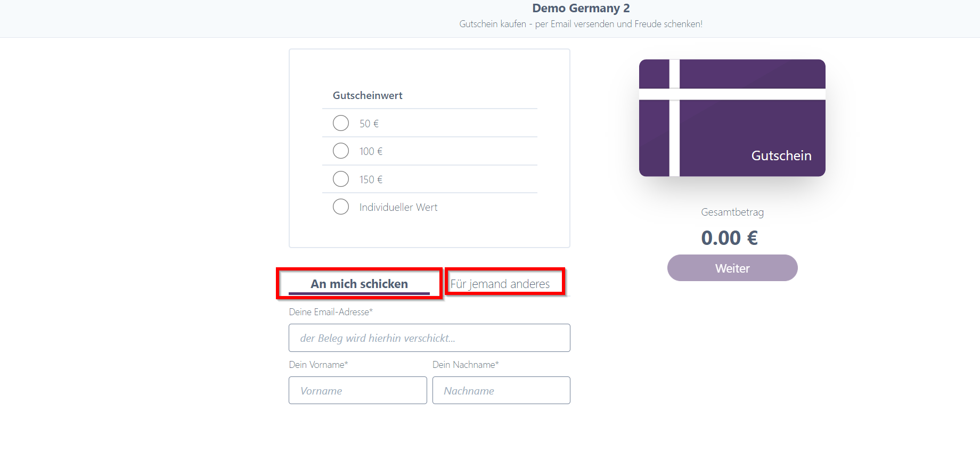
Task: Choose the 100 € voucher value
Action: 341,151
